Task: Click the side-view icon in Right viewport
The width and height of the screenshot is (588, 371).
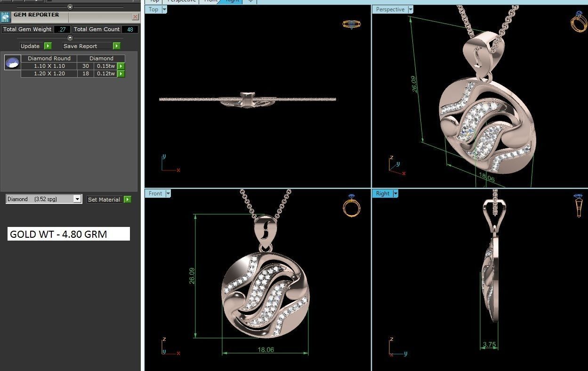Action: pos(579,205)
